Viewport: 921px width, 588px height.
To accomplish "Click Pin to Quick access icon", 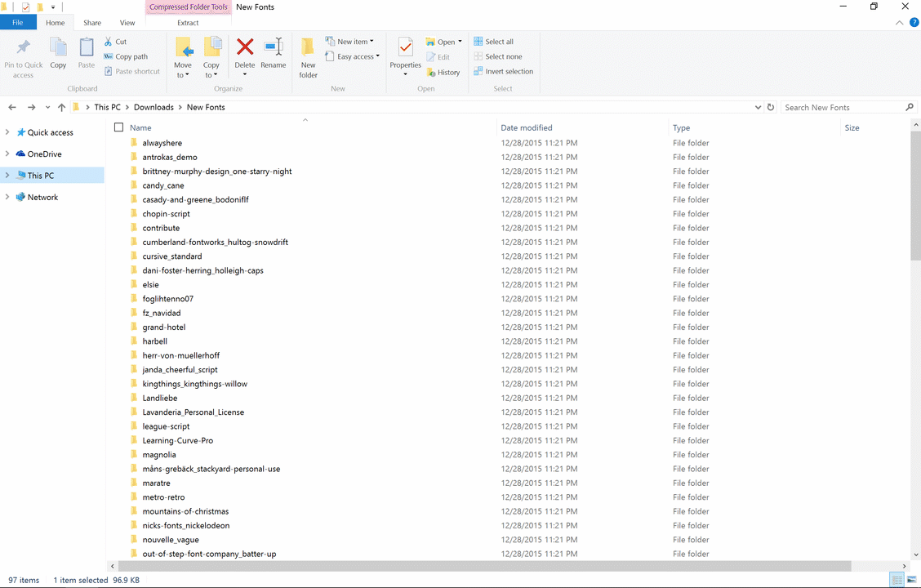I will 24,49.
